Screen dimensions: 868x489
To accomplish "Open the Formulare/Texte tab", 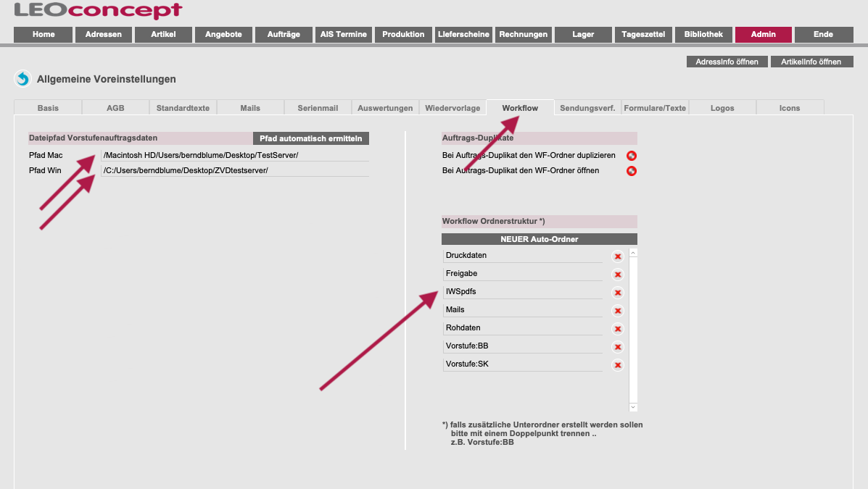I will (x=655, y=108).
